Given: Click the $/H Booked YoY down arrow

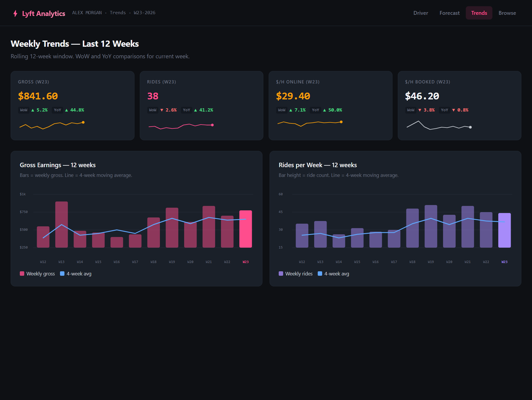Looking at the screenshot, I should point(454,110).
